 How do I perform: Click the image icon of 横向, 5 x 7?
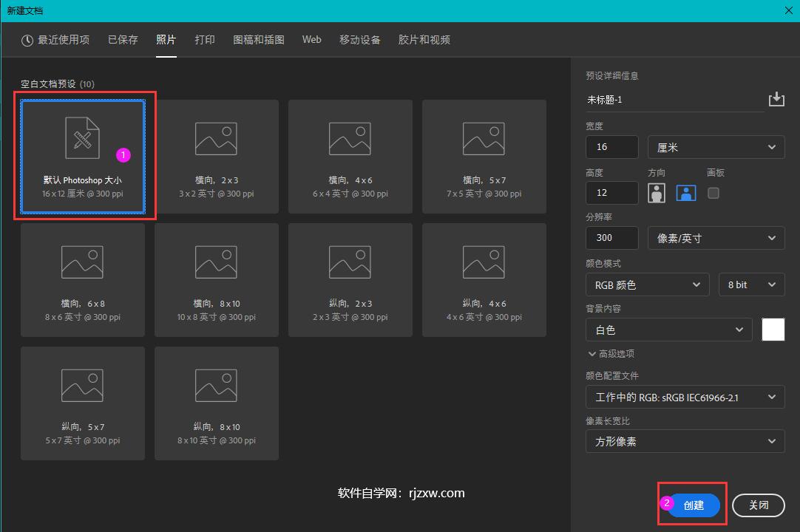coord(484,139)
